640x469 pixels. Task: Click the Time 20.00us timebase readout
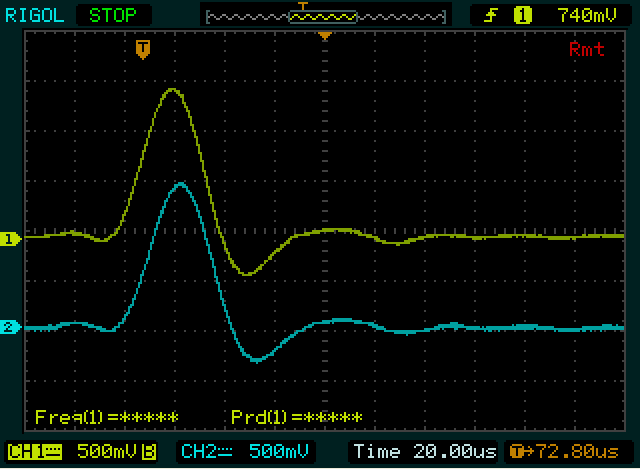tap(425, 451)
